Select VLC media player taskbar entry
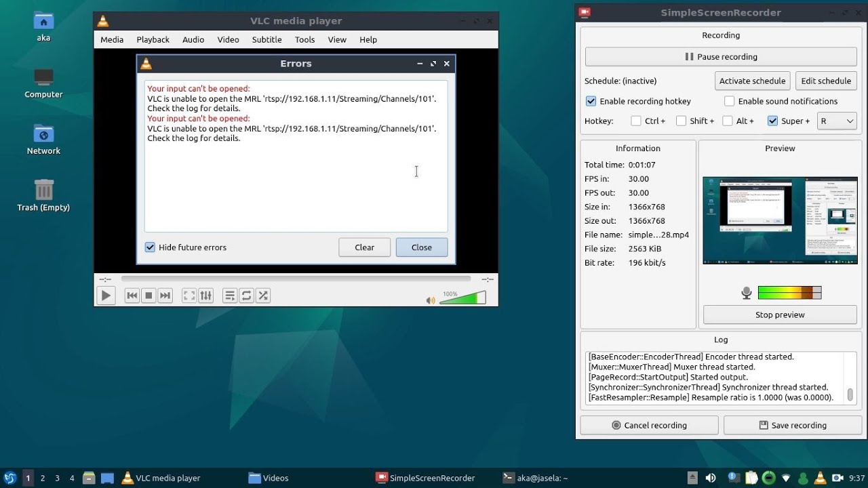Screen dimensions: 868x488 161,478
